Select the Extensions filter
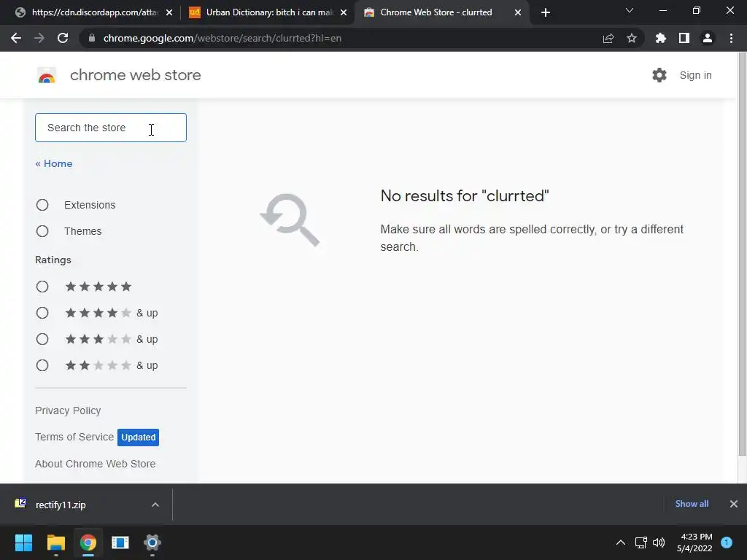The height and width of the screenshot is (560, 747). tap(42, 205)
